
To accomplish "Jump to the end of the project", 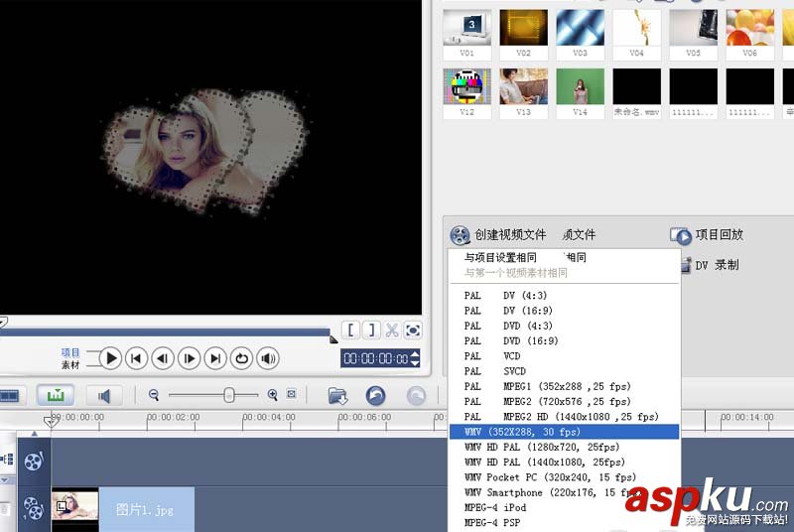I will pyautogui.click(x=215, y=358).
